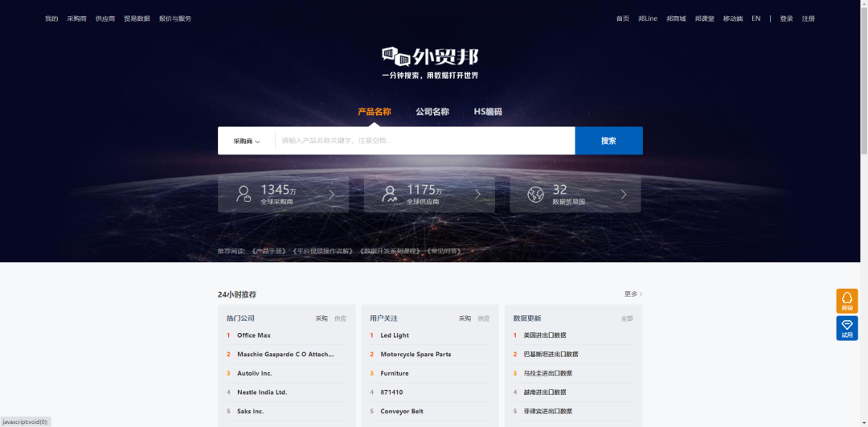
Task: Select the HS编码 search tab
Action: click(x=488, y=112)
